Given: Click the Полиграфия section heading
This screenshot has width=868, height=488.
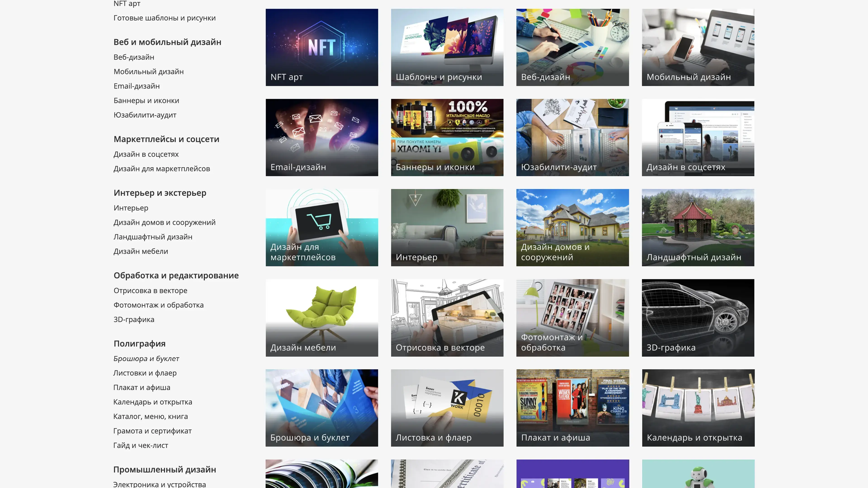Looking at the screenshot, I should coord(139,343).
